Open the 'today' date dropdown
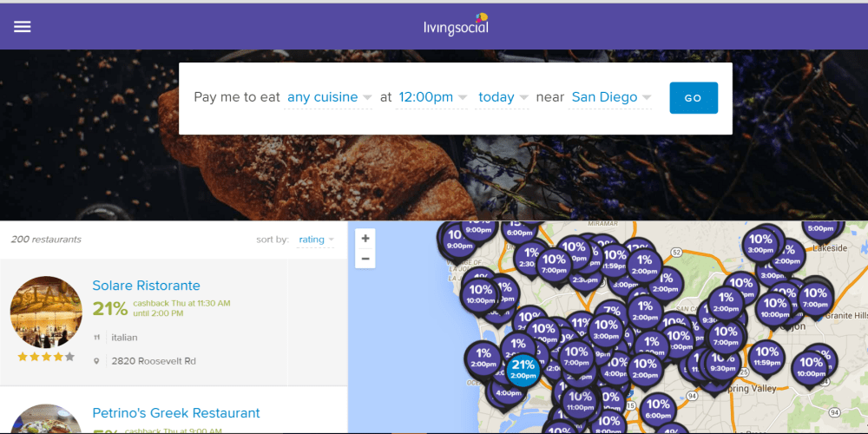The height and width of the screenshot is (434, 868). pos(502,97)
